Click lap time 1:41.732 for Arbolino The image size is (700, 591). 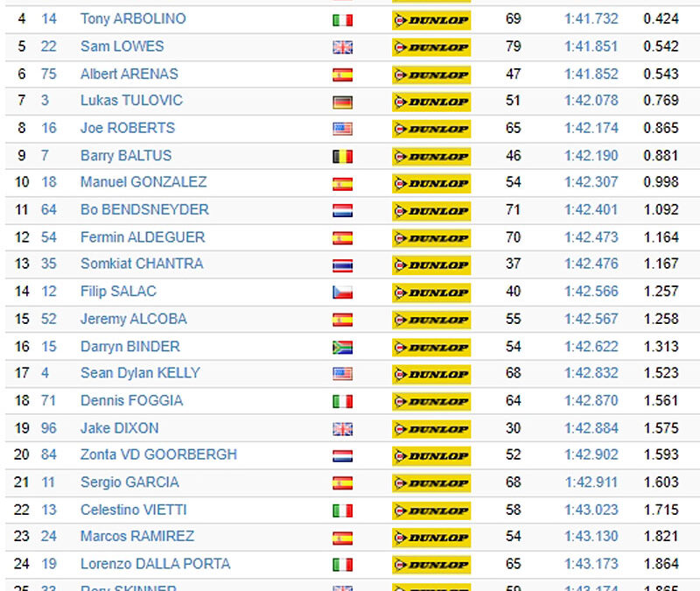[591, 18]
